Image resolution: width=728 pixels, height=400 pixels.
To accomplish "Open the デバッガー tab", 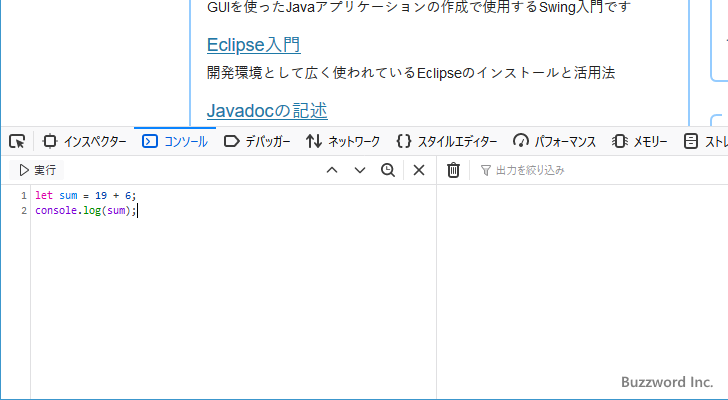I will pos(257,141).
